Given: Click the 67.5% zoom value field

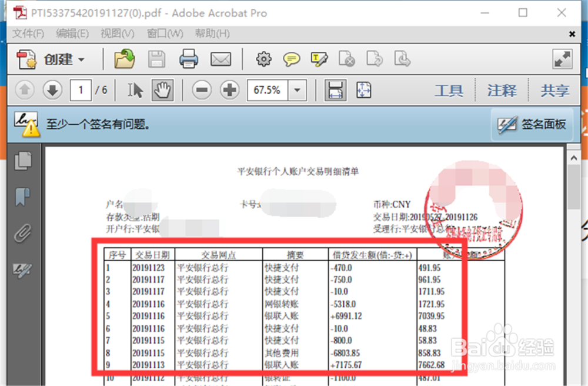Looking at the screenshot, I should click(x=268, y=90).
